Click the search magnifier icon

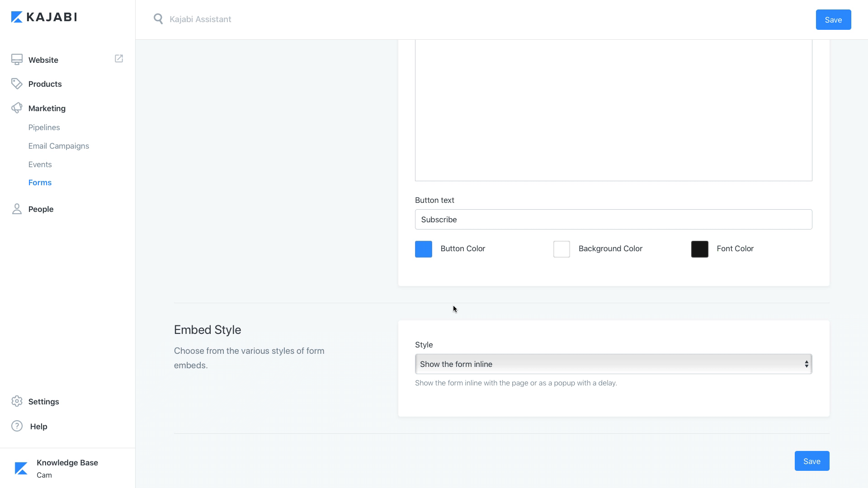pos(158,19)
